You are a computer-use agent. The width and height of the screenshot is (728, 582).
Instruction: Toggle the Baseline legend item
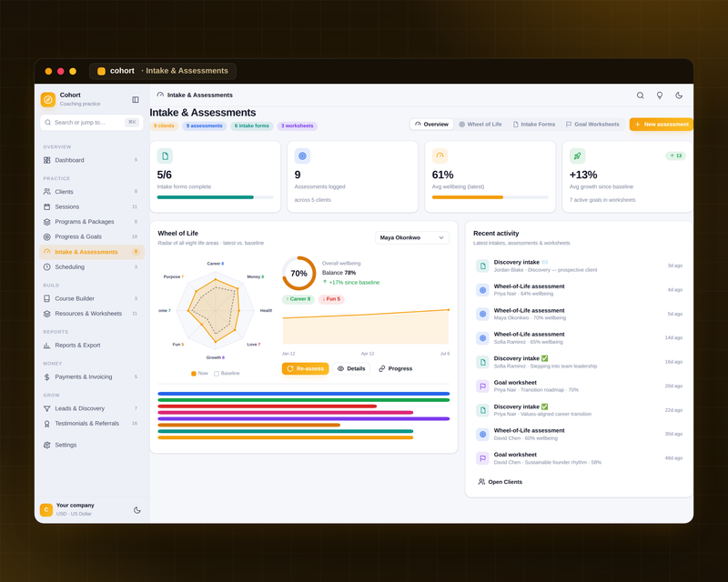coord(227,373)
